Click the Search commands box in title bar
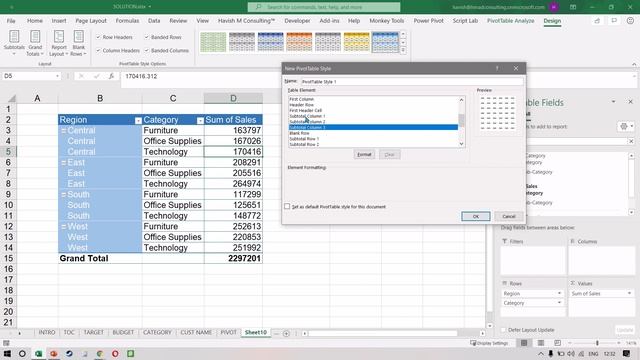Viewport: 640px width, 360px height. click(324, 7)
